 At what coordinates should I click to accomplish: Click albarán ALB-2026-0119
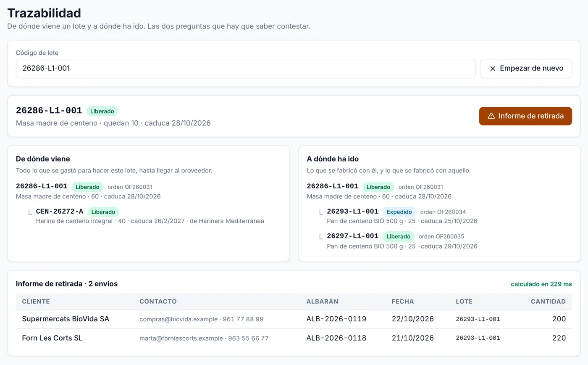[336, 319]
